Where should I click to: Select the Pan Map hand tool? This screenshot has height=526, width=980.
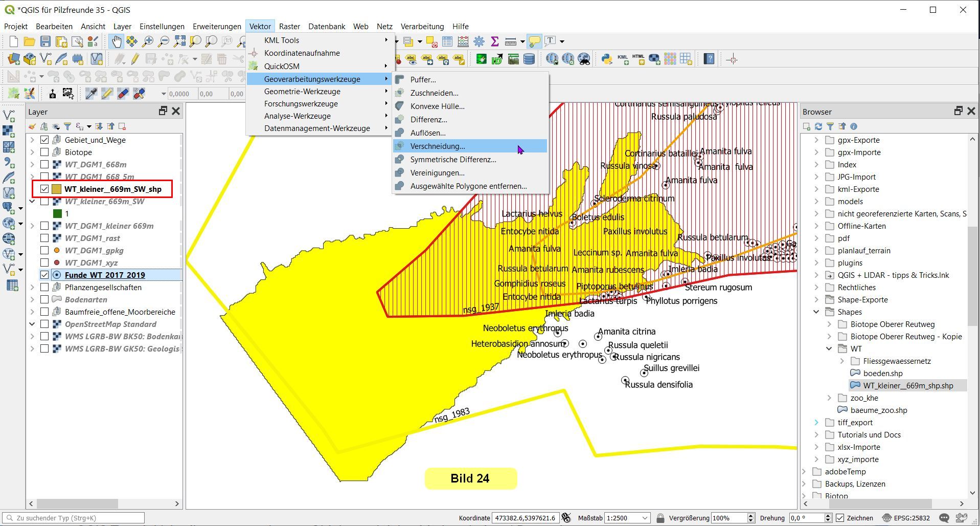pos(117,41)
